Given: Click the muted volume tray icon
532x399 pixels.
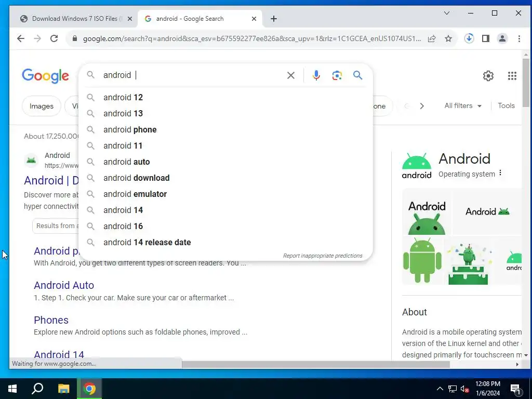Looking at the screenshot, I should (x=465, y=389).
